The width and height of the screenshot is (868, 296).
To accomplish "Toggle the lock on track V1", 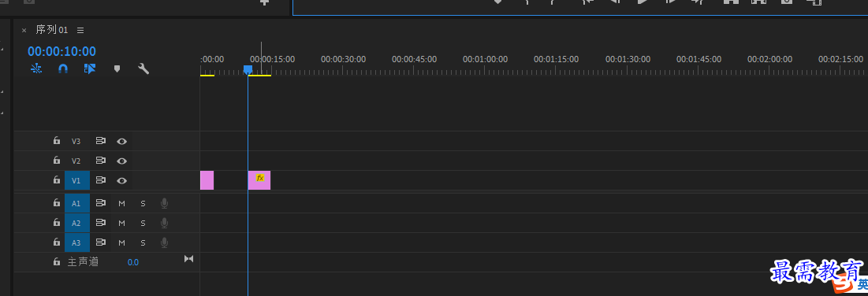I will click(x=57, y=179).
